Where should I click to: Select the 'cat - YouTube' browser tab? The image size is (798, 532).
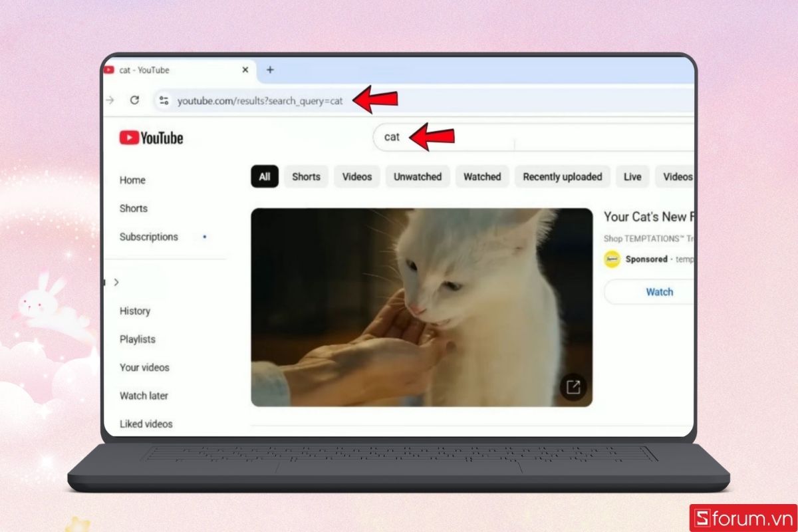(x=180, y=70)
